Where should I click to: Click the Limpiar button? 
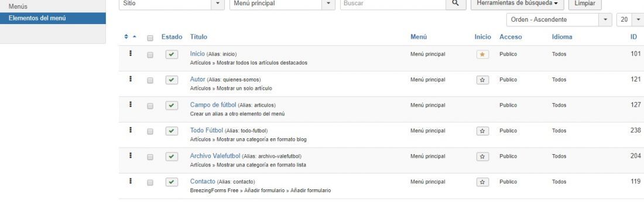click(x=584, y=4)
